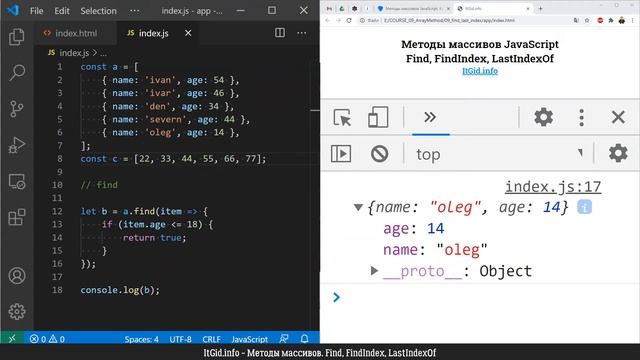
Task: Collapse the logged oleg object
Action: pos(358,207)
